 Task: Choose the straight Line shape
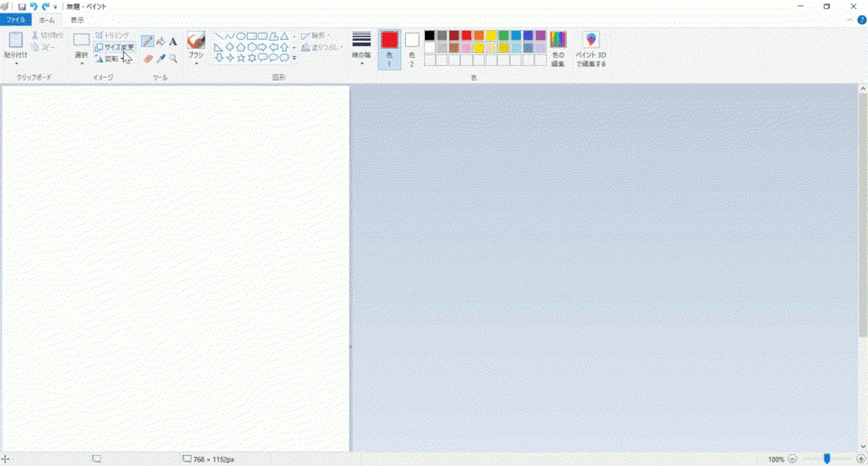point(219,36)
